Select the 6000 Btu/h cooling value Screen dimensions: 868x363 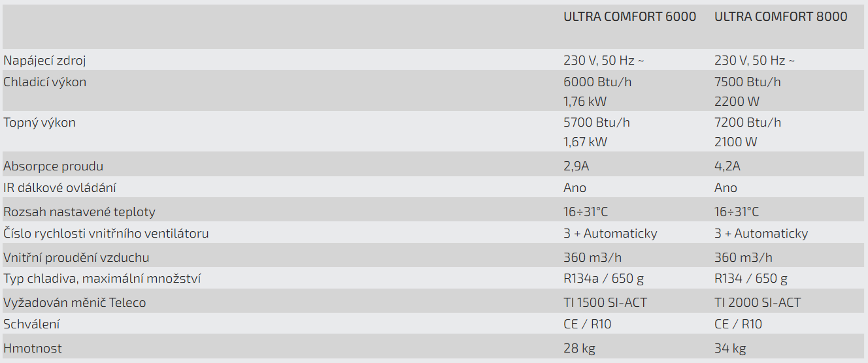(597, 82)
